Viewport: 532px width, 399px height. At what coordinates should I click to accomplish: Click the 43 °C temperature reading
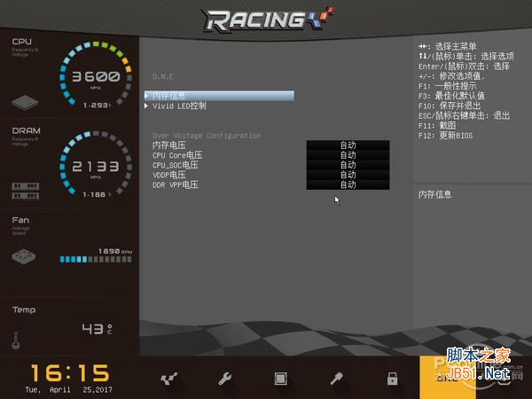pos(97,329)
